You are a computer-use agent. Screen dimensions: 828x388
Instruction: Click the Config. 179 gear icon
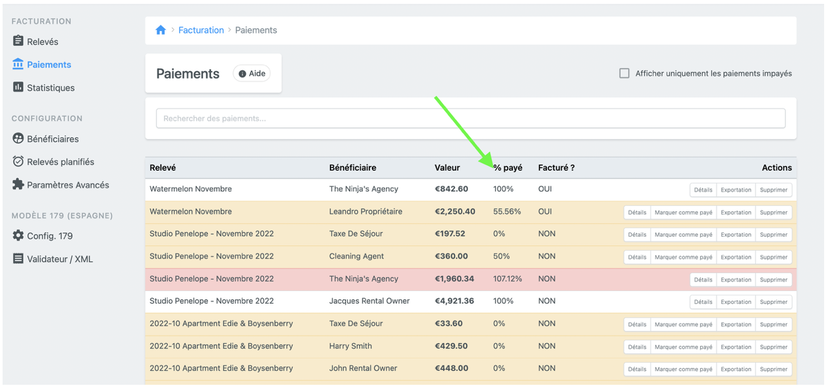(18, 235)
